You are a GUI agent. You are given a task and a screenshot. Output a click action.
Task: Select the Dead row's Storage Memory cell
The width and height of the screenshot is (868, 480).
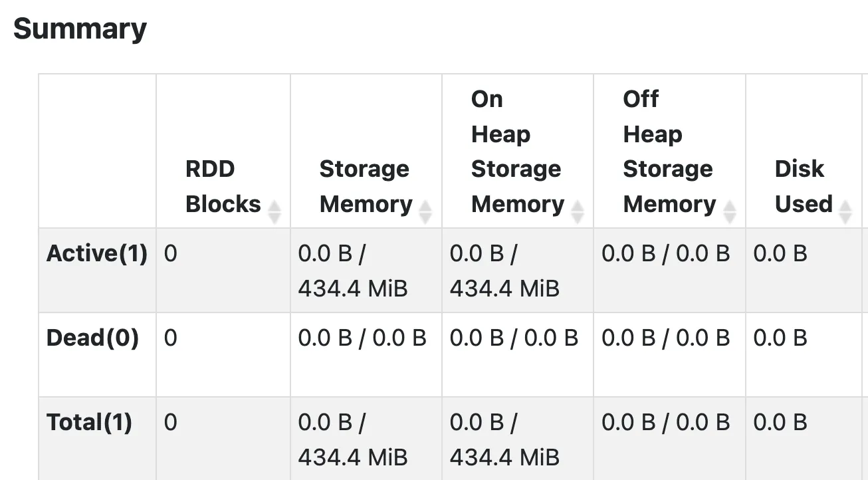tap(362, 338)
